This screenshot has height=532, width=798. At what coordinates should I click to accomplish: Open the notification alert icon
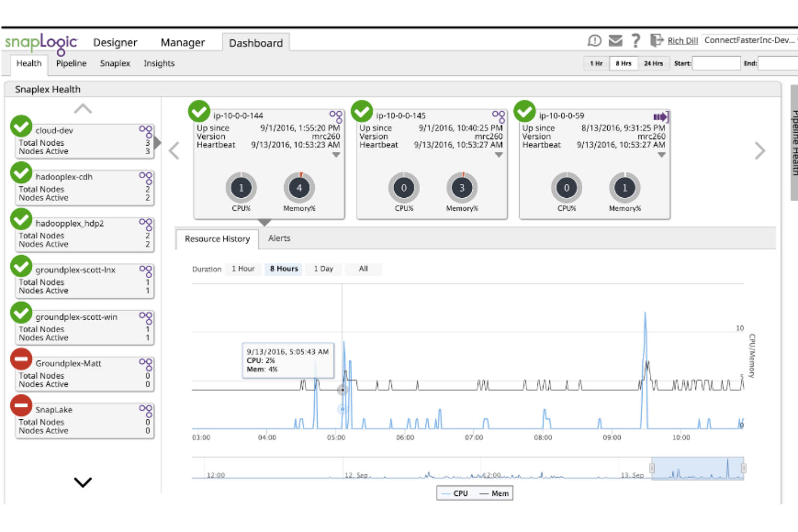point(594,40)
